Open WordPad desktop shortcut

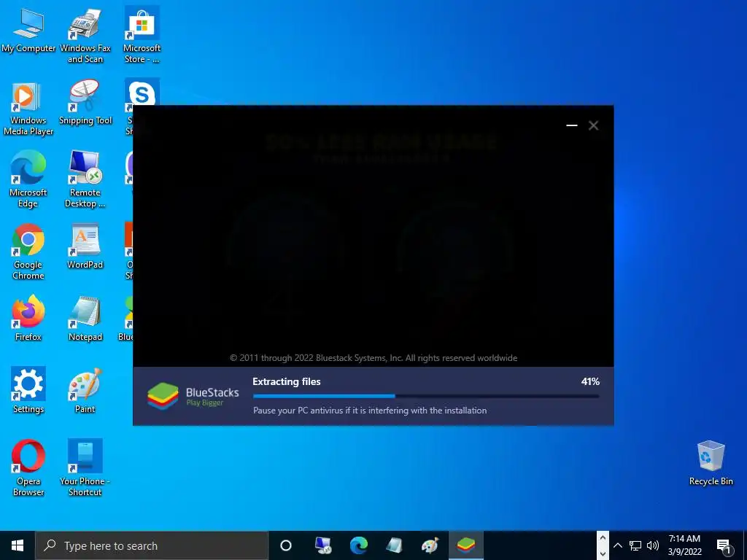(x=85, y=246)
